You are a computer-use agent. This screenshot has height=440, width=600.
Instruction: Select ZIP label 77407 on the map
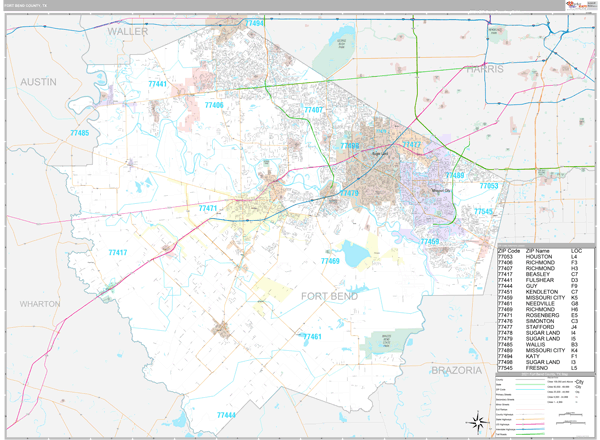pyautogui.click(x=313, y=110)
